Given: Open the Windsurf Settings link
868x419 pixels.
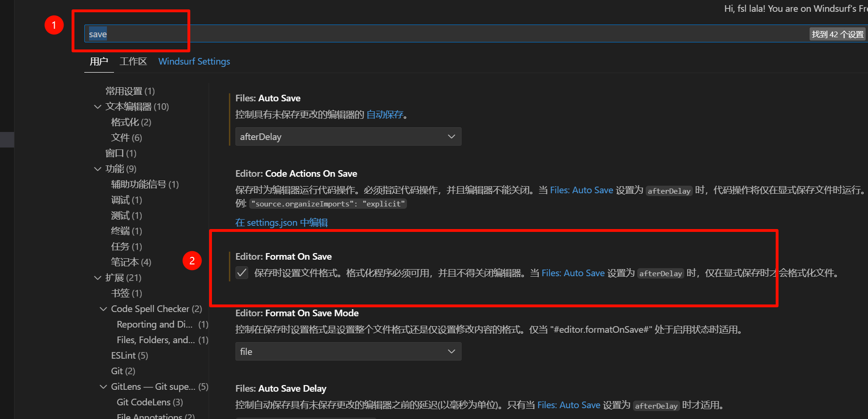Looking at the screenshot, I should tap(194, 62).
